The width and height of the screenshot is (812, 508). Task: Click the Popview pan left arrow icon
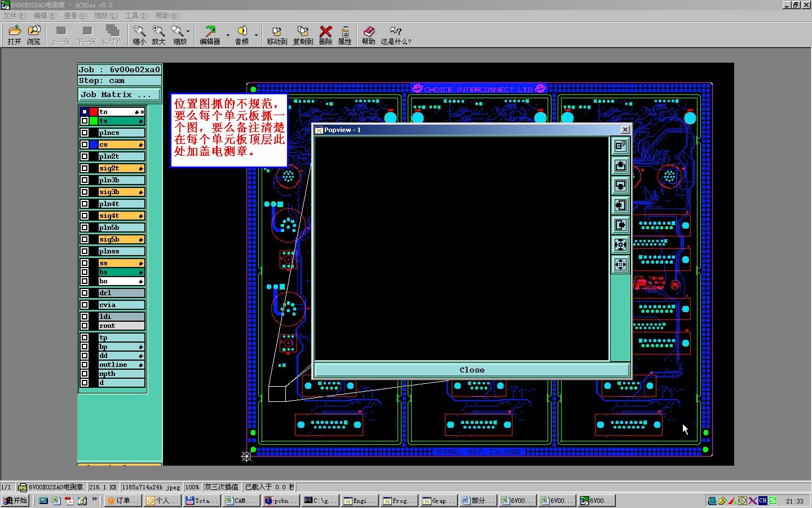pyautogui.click(x=620, y=205)
